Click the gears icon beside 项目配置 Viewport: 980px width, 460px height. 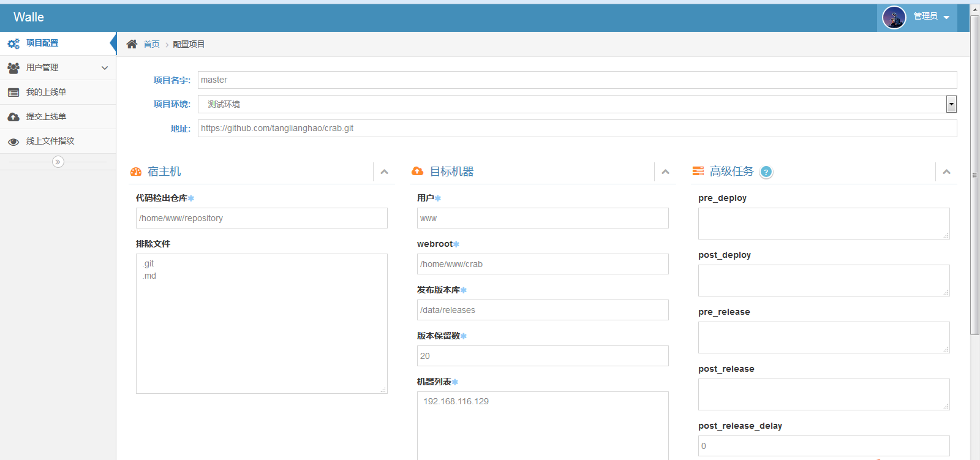(x=13, y=43)
